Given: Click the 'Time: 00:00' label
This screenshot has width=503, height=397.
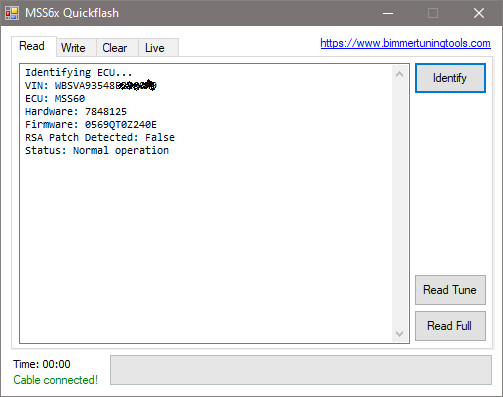Looking at the screenshot, I should tap(42, 364).
